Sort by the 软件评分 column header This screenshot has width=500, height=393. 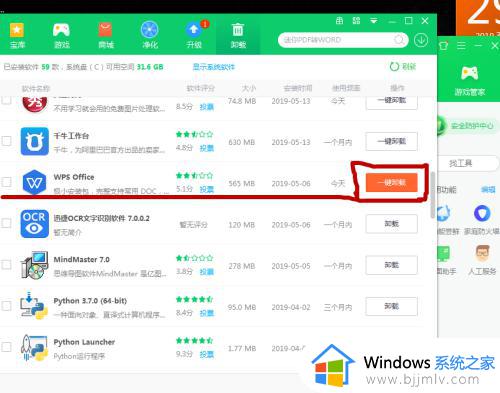tap(200, 88)
